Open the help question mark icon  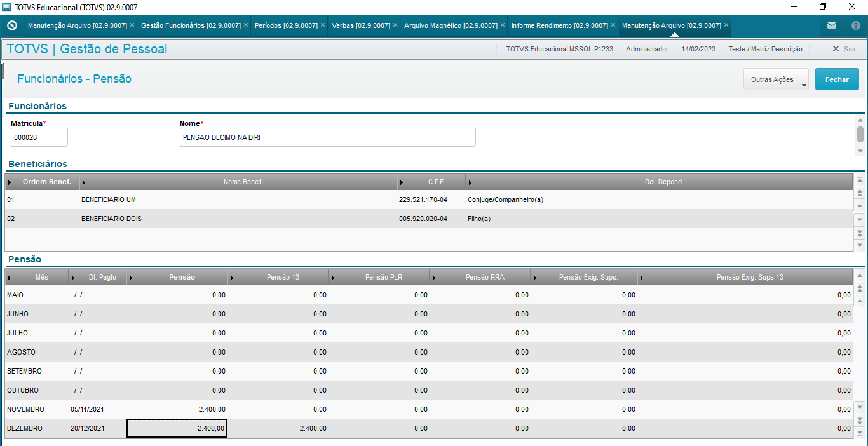pyautogui.click(x=855, y=25)
